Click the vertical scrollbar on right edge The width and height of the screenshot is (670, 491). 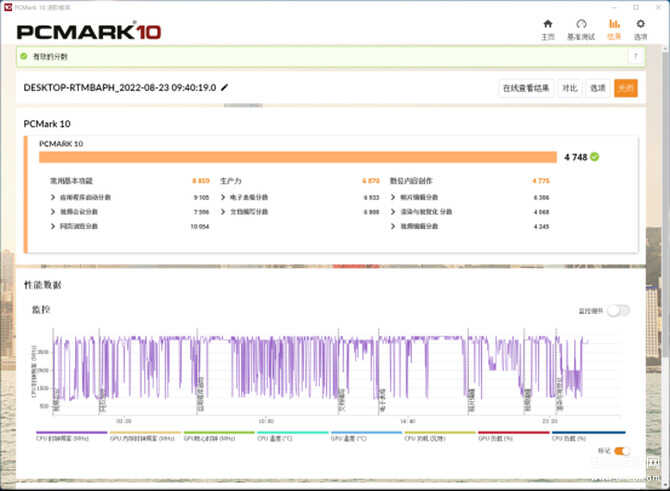tap(667, 205)
